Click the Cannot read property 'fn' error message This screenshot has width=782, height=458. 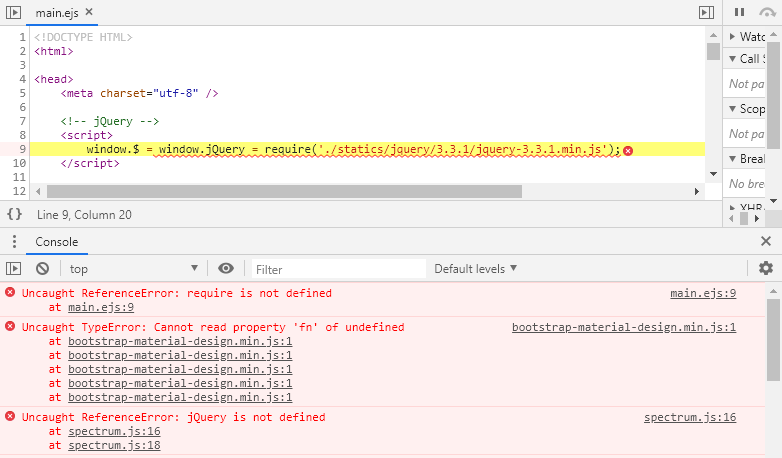(213, 327)
